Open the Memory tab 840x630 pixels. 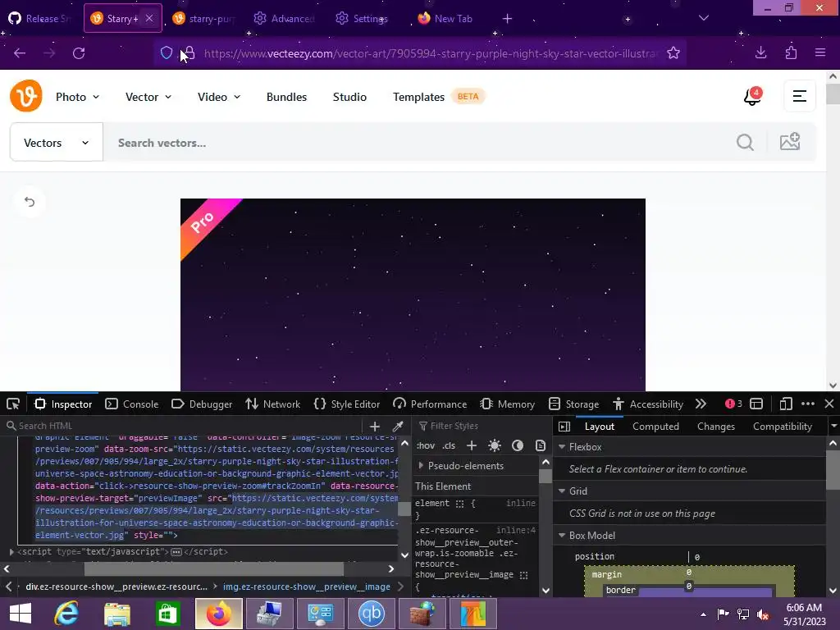pyautogui.click(x=507, y=404)
